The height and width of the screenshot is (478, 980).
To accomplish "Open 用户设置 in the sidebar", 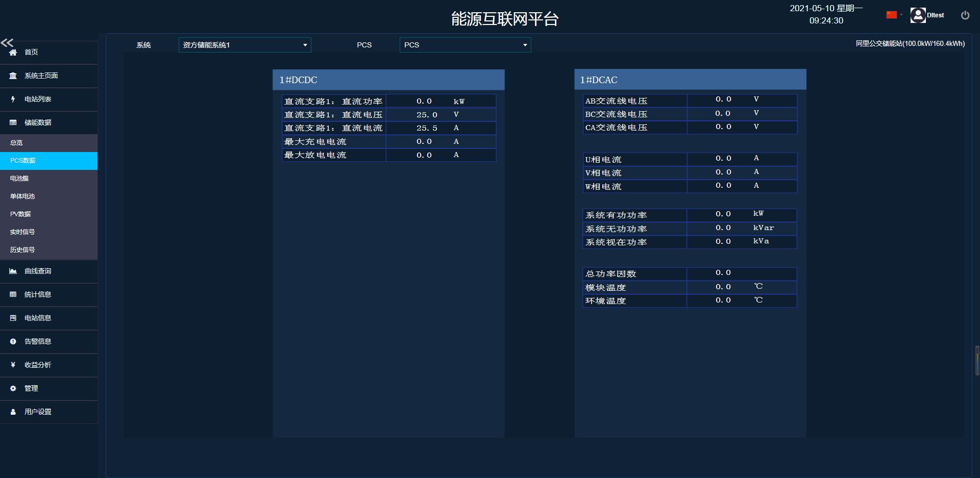I will coord(38,412).
